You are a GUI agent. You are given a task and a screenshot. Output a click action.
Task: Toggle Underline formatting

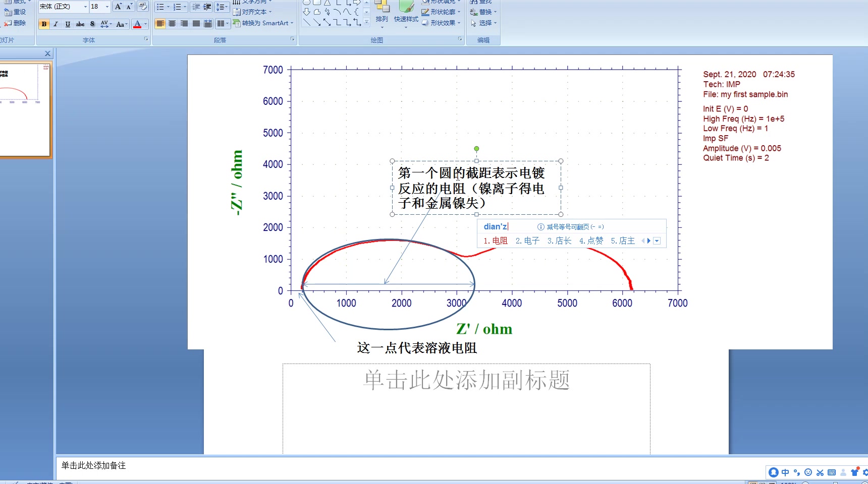click(68, 24)
